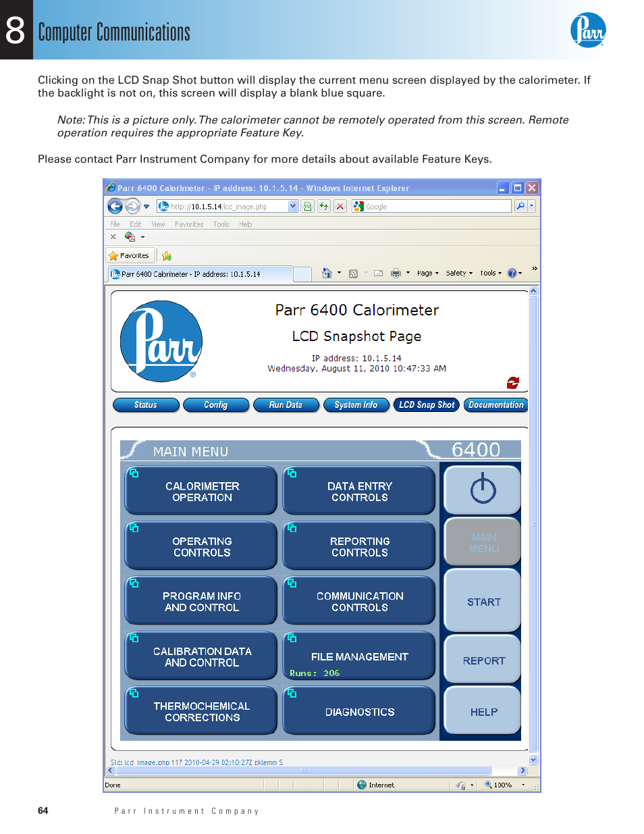Click the Reporting Controls button

tap(359, 546)
